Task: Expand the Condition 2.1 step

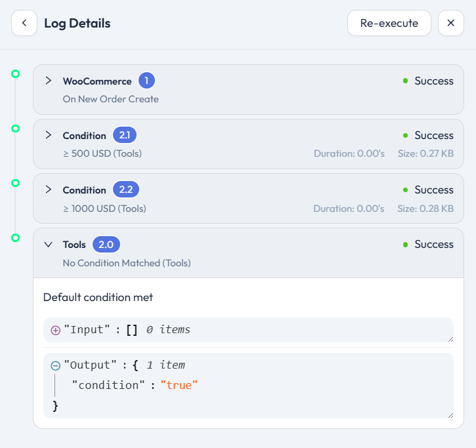Action: click(x=48, y=135)
